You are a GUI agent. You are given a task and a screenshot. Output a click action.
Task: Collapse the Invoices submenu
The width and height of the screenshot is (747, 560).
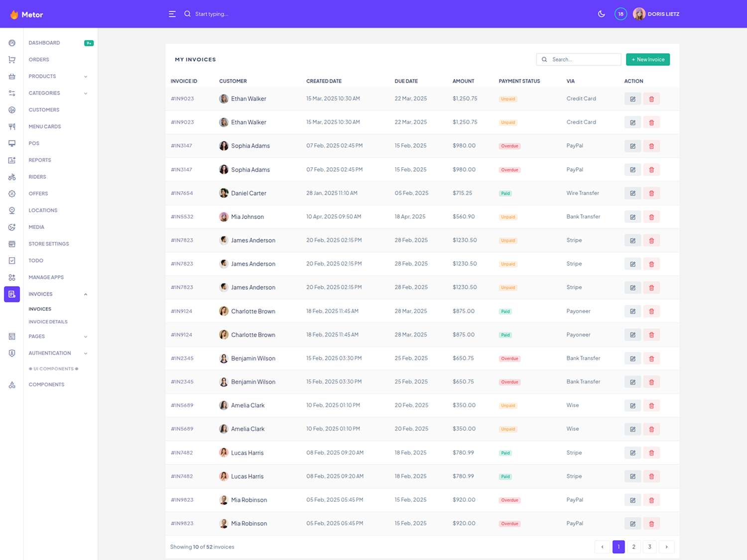tap(86, 294)
